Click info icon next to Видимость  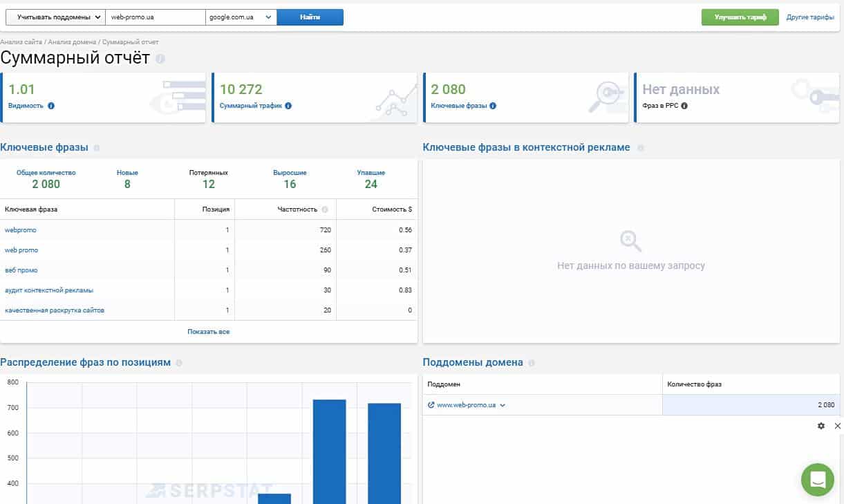tap(51, 106)
